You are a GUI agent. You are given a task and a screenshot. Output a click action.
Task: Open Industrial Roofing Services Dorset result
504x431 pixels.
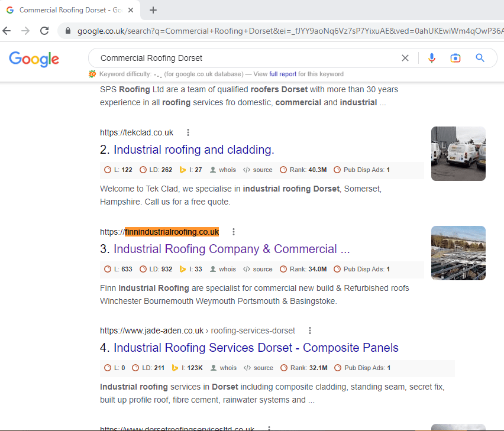click(256, 348)
